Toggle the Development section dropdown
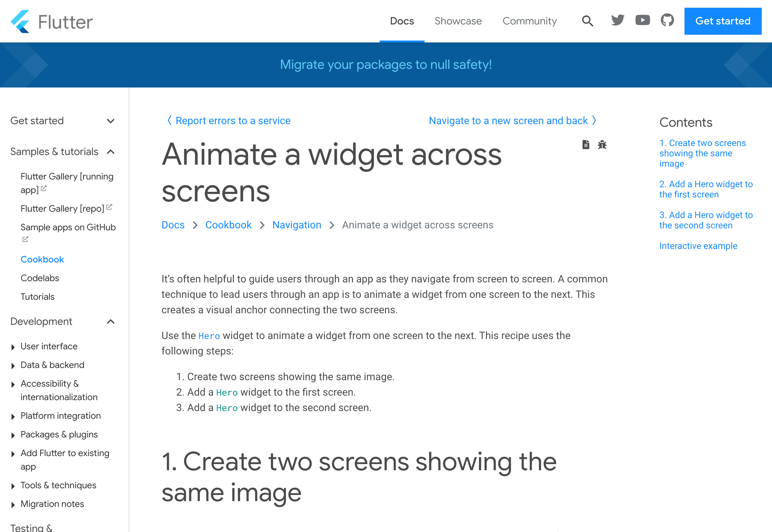Screen dimensions: 772x532 pos(112,321)
